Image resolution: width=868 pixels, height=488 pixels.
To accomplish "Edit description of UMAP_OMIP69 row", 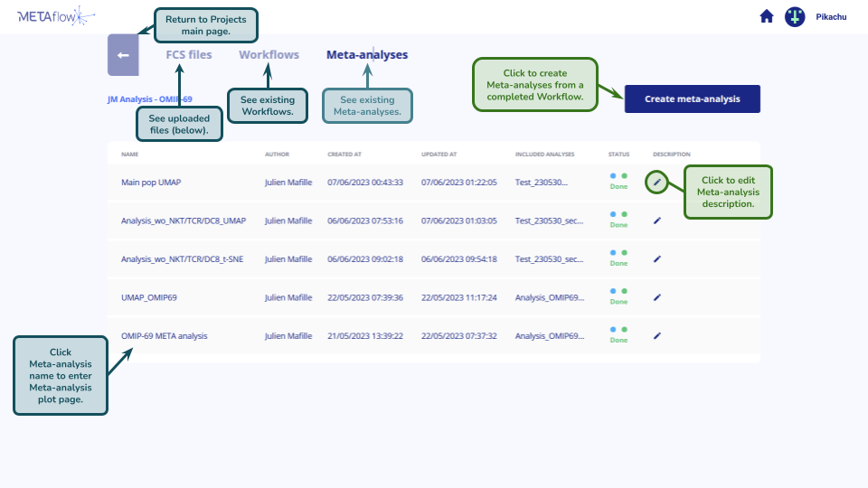I will point(657,296).
